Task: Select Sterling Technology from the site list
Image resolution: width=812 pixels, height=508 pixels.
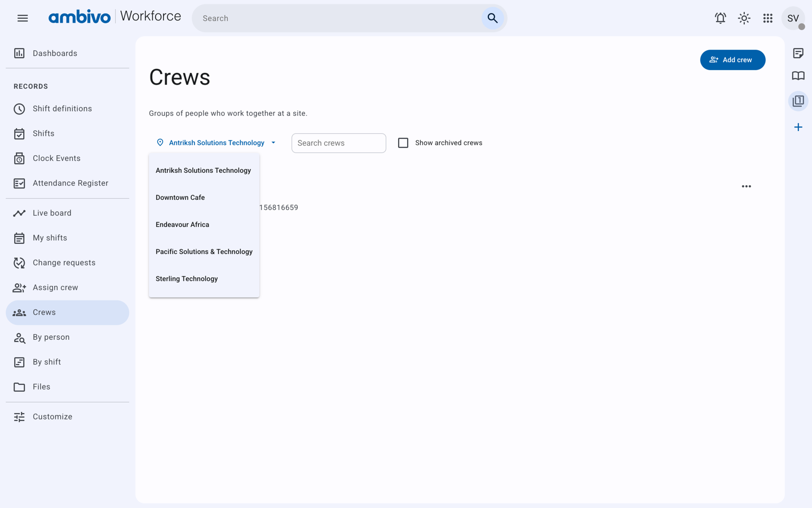Action: pos(204,279)
